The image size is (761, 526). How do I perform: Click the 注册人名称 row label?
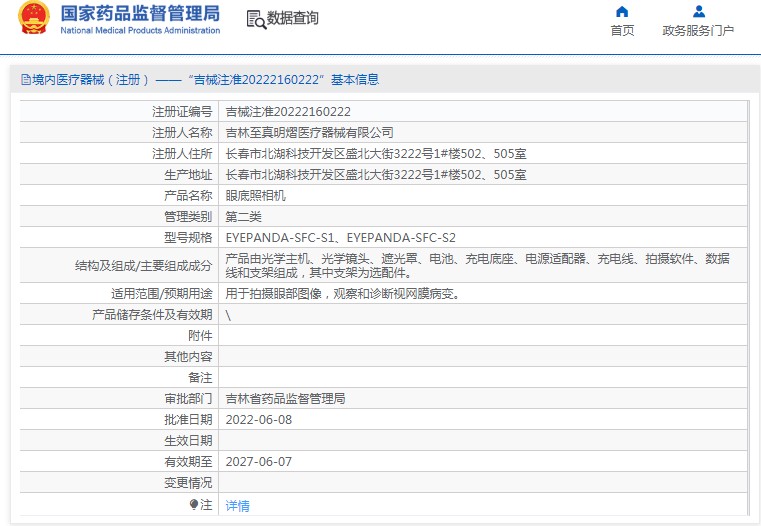tap(182, 132)
